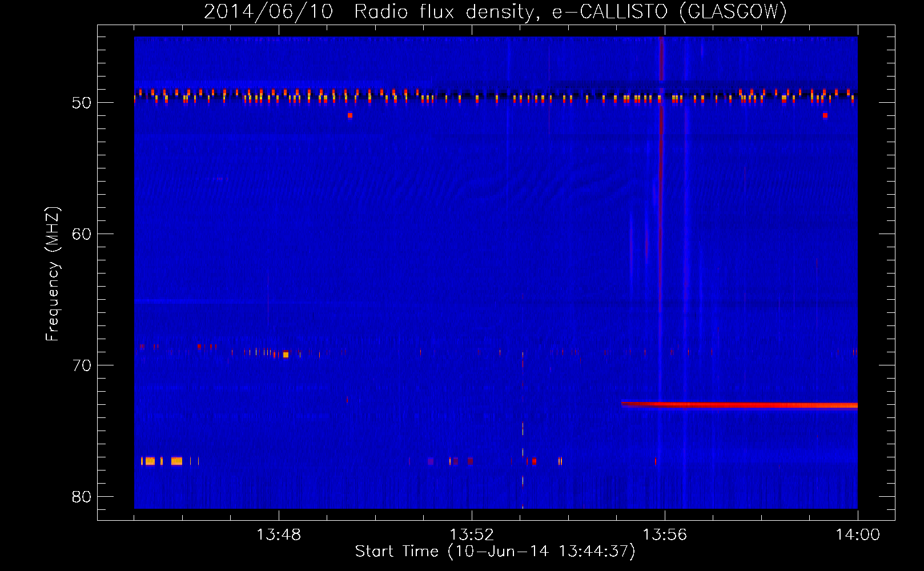Click the 80 frequency tick label

click(x=82, y=497)
